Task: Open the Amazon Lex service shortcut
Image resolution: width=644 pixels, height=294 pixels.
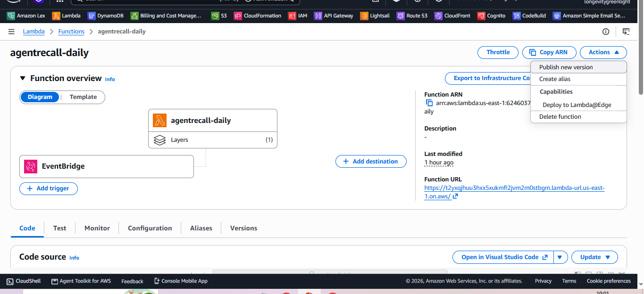Action: click(26, 16)
